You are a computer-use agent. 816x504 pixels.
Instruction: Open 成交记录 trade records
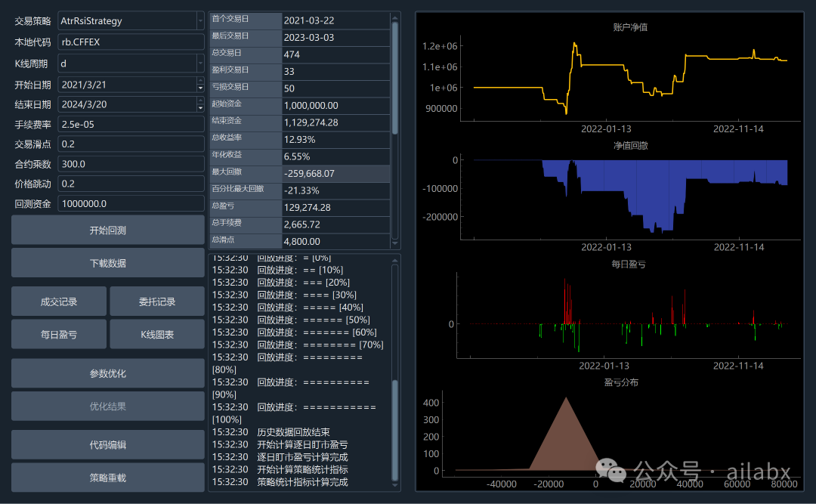click(x=59, y=301)
